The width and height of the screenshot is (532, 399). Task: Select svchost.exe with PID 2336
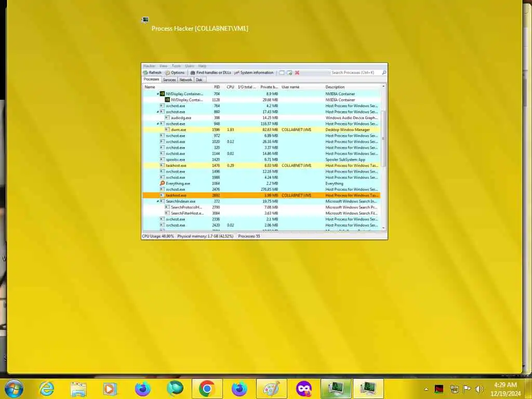[x=262, y=219]
